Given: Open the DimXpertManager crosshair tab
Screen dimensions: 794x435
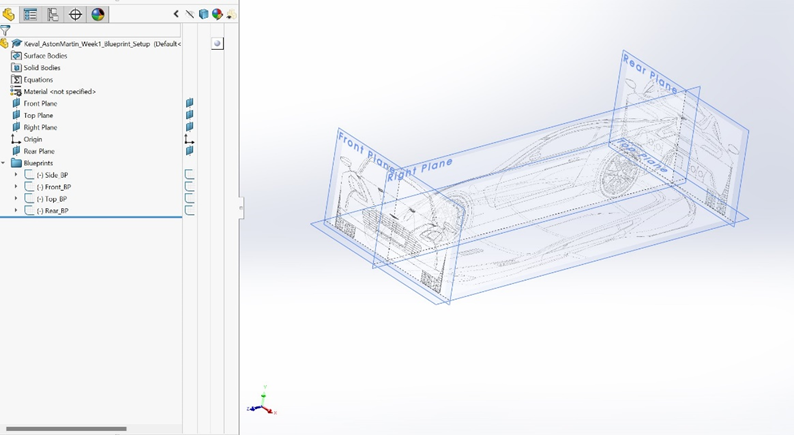Looking at the screenshot, I should 75,14.
